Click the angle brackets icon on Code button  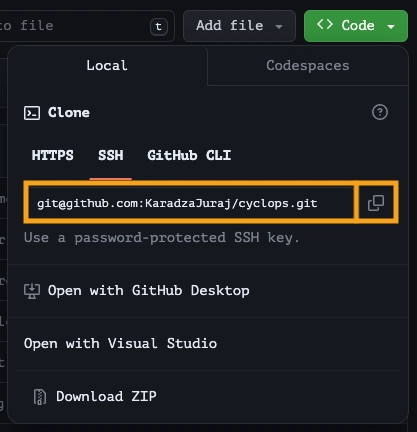point(325,24)
